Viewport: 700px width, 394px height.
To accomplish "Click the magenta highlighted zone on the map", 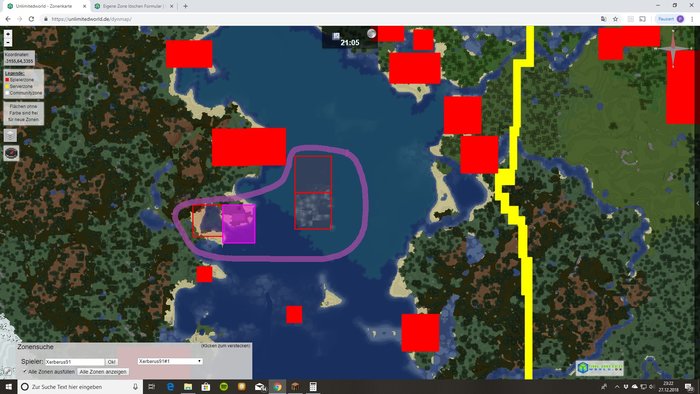I will pos(239,224).
